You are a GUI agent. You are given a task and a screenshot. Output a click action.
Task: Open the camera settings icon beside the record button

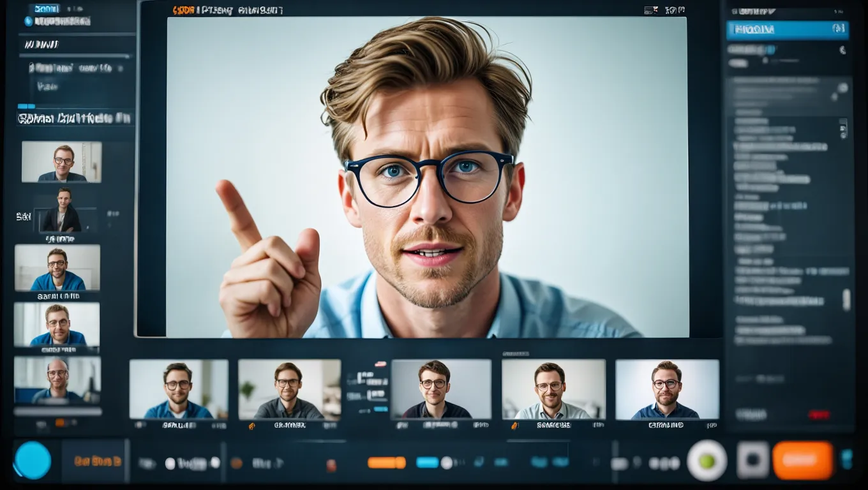(x=750, y=461)
